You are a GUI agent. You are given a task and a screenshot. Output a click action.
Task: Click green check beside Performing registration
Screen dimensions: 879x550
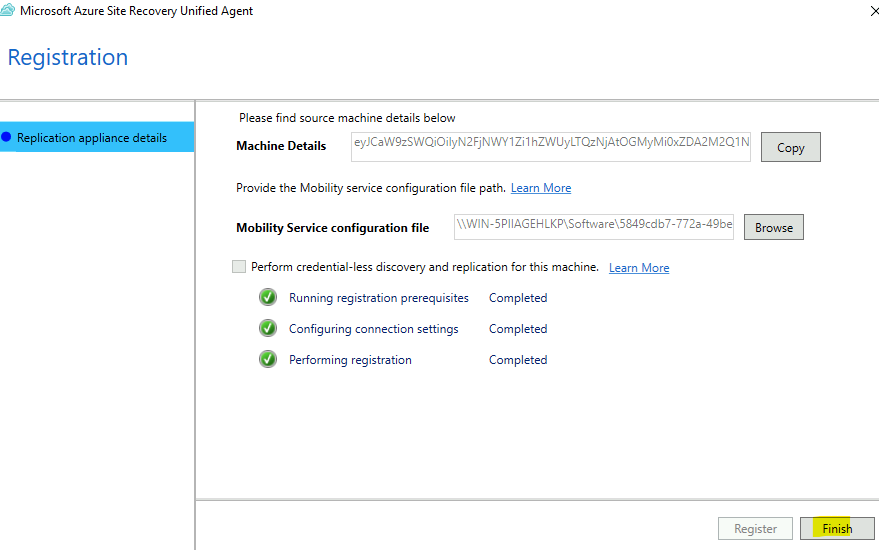(268, 359)
